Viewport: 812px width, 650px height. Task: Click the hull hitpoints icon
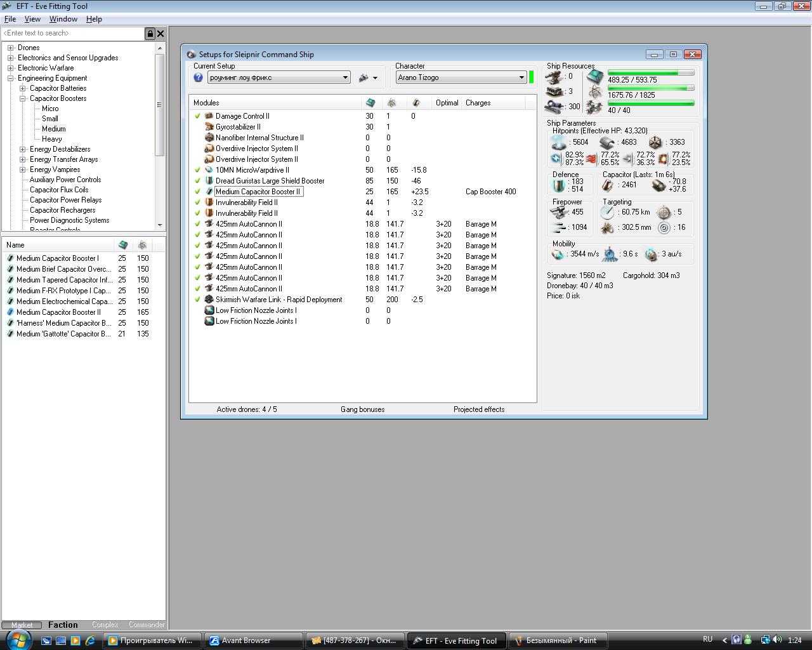pos(655,143)
